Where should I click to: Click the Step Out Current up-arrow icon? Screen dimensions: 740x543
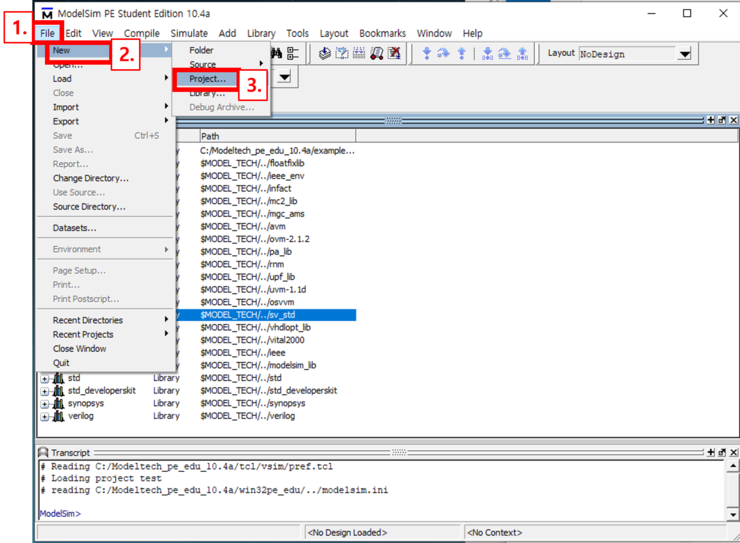(522, 53)
